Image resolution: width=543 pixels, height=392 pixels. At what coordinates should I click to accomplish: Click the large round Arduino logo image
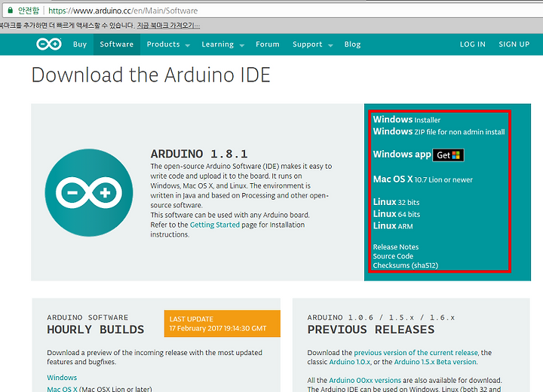click(89, 192)
